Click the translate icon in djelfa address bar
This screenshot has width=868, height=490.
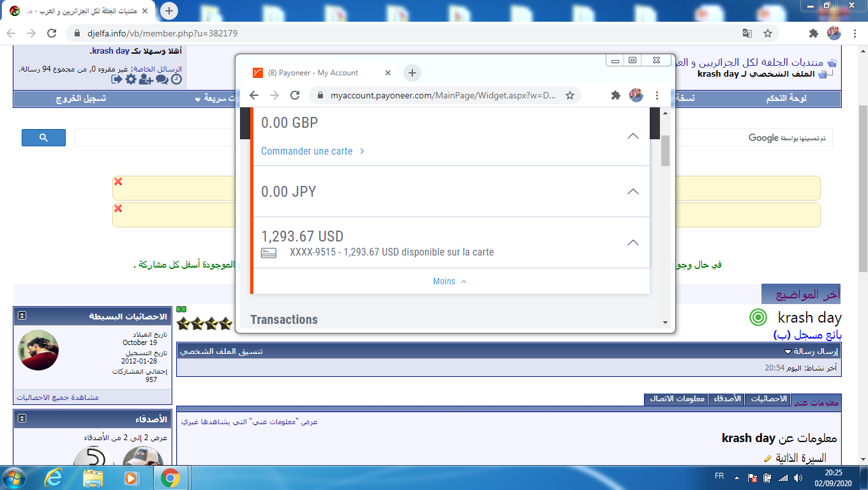click(747, 33)
